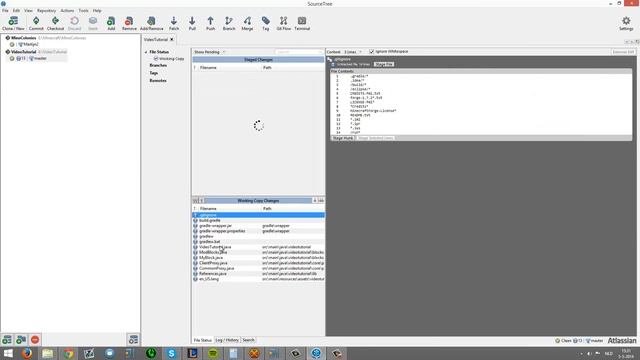Click the Stage File button
The image size is (640, 360).
click(x=384, y=64)
